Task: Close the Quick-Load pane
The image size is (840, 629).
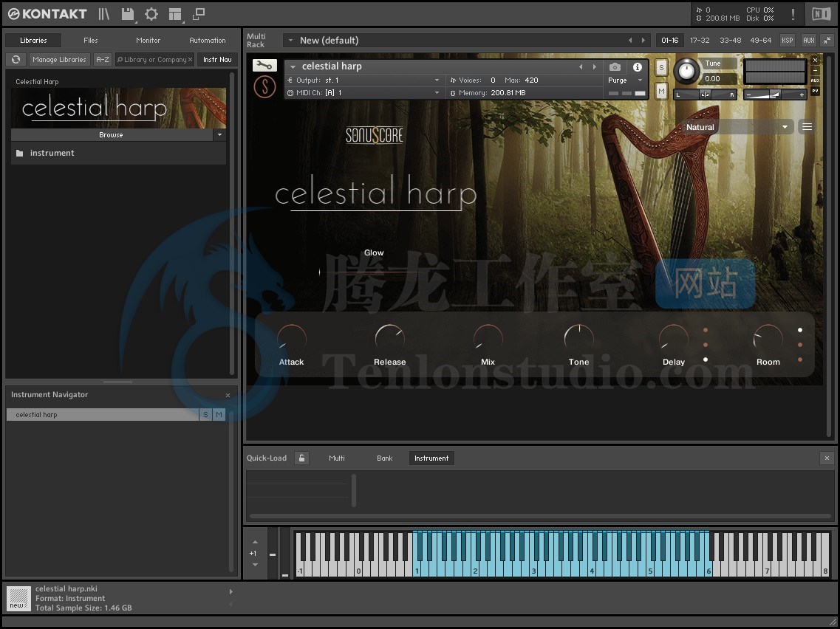Action: [827, 458]
